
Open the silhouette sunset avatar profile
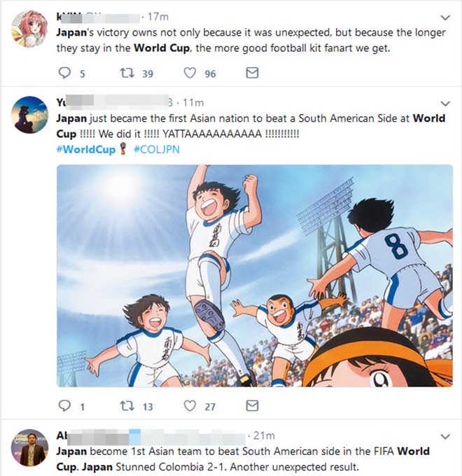point(29,115)
